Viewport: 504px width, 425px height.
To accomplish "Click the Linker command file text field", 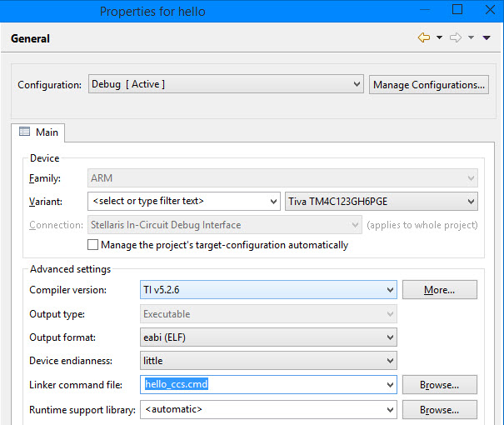I will (258, 385).
